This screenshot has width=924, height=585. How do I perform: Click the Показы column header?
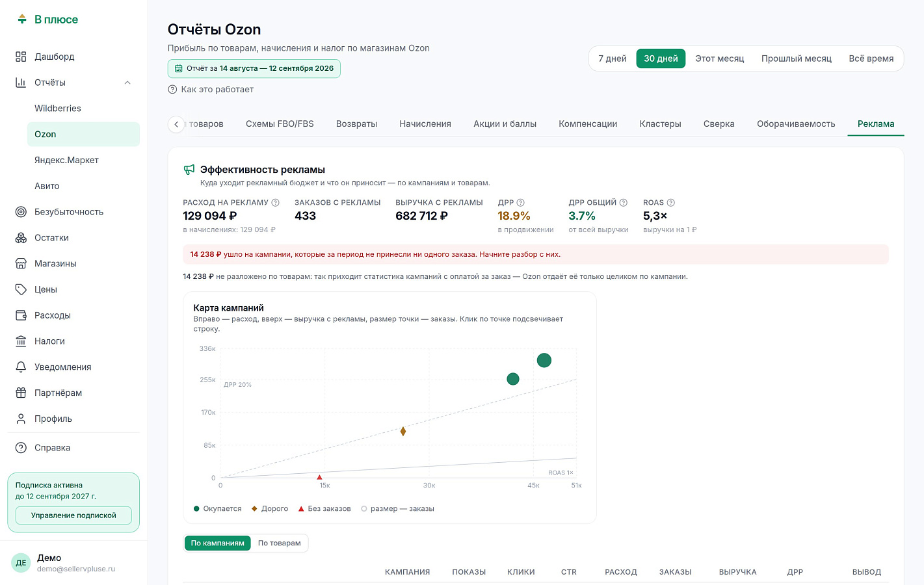(x=469, y=572)
